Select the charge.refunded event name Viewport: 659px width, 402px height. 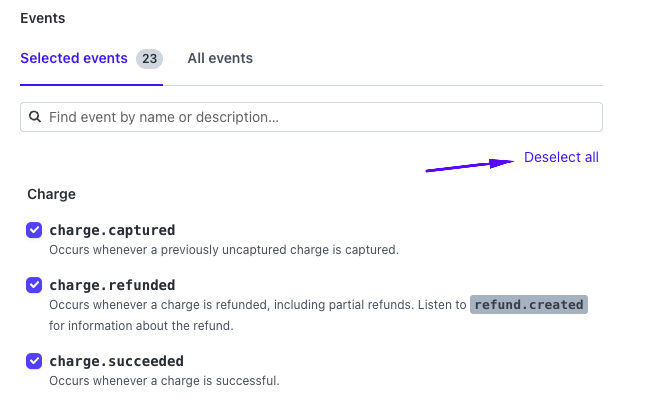(x=112, y=285)
